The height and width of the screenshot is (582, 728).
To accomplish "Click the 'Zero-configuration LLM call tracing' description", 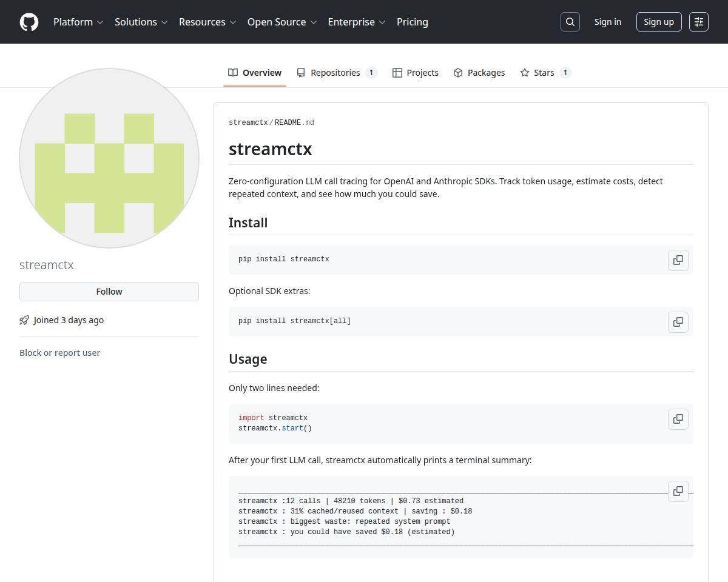I will pyautogui.click(x=446, y=187).
